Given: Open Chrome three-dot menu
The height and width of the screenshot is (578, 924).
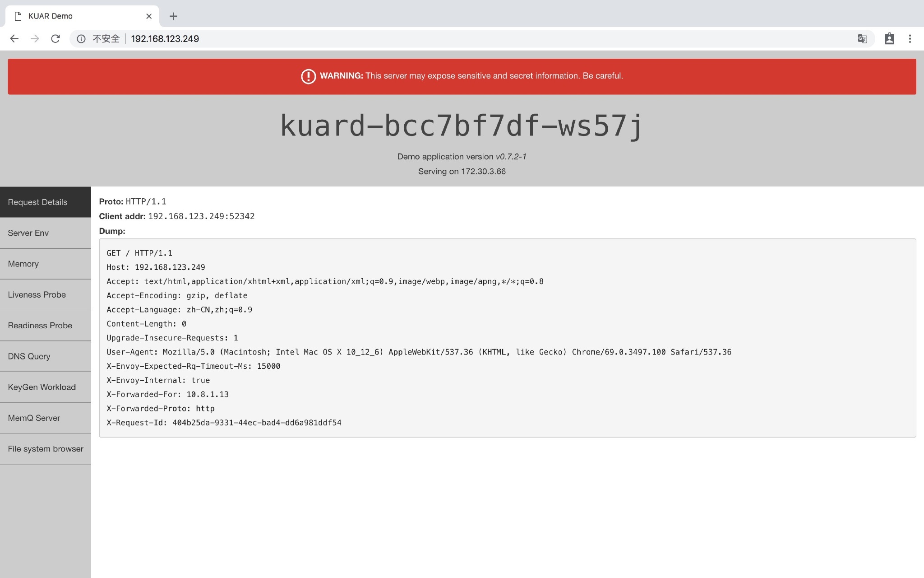Looking at the screenshot, I should (x=910, y=39).
